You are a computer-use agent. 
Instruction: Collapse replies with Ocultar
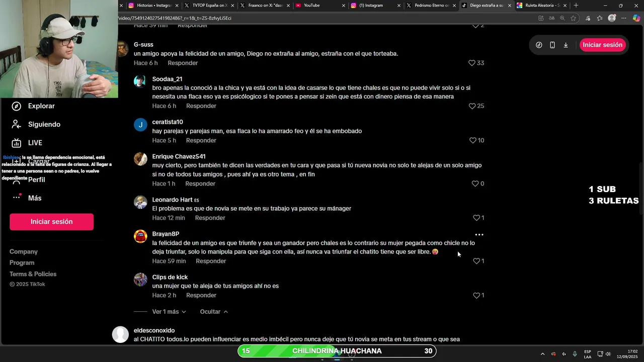pos(214,312)
